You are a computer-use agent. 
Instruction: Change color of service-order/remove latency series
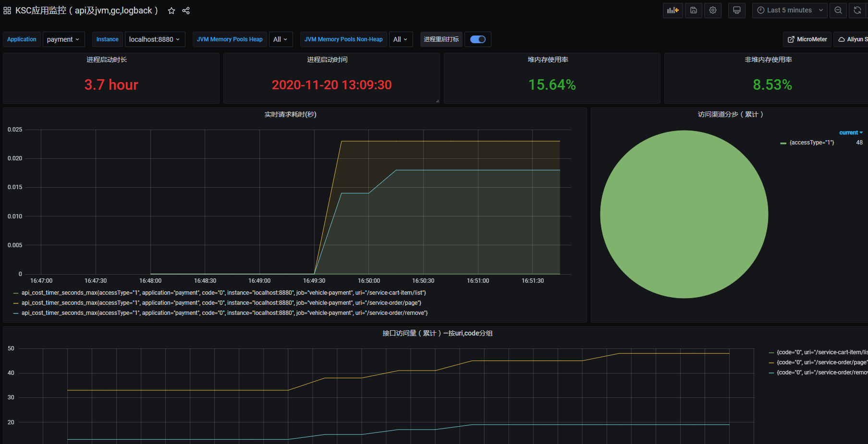[16, 313]
